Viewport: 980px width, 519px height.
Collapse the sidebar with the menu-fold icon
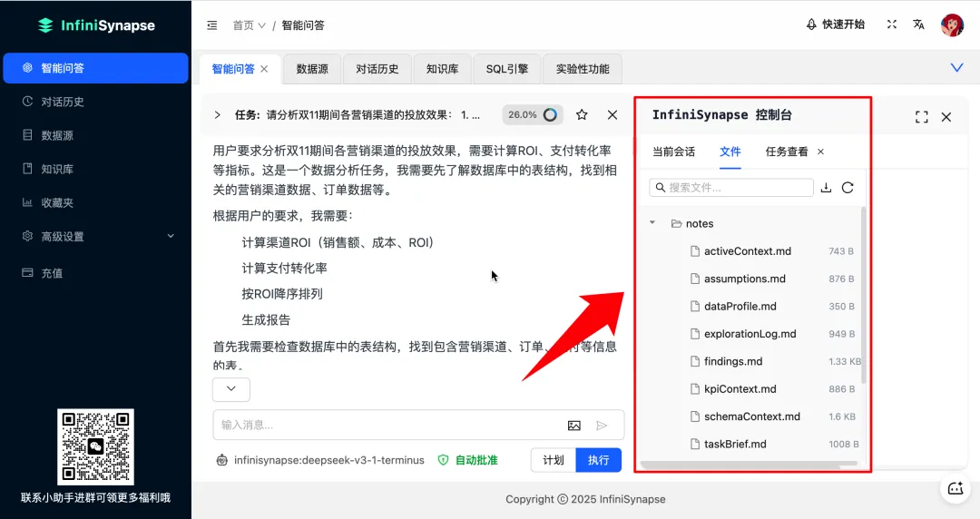[211, 25]
